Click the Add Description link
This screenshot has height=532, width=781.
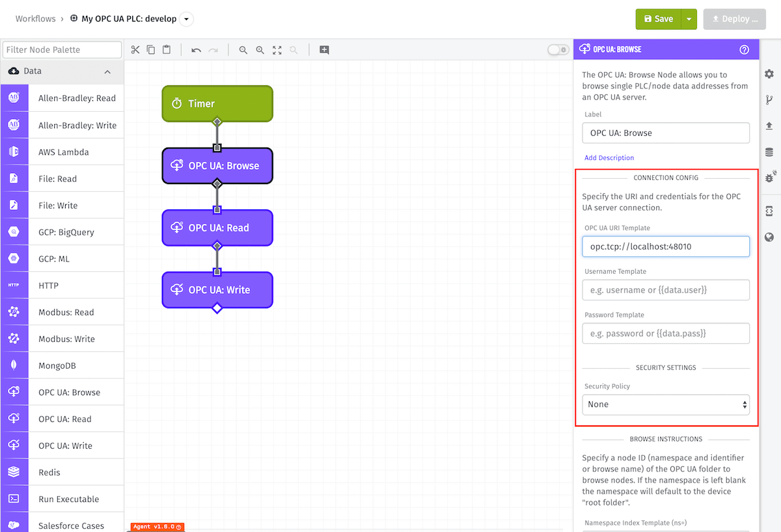tap(609, 157)
